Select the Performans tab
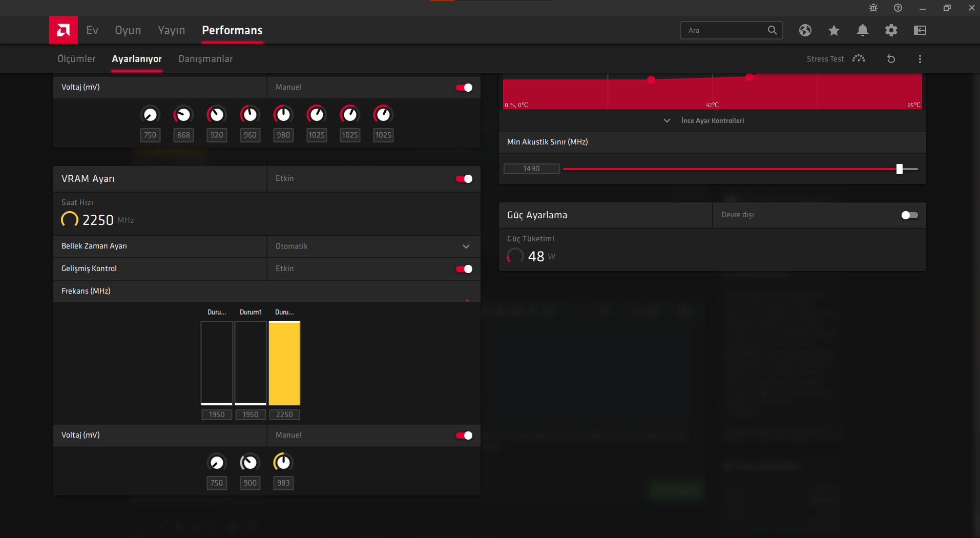Image resolution: width=980 pixels, height=538 pixels. click(x=232, y=30)
